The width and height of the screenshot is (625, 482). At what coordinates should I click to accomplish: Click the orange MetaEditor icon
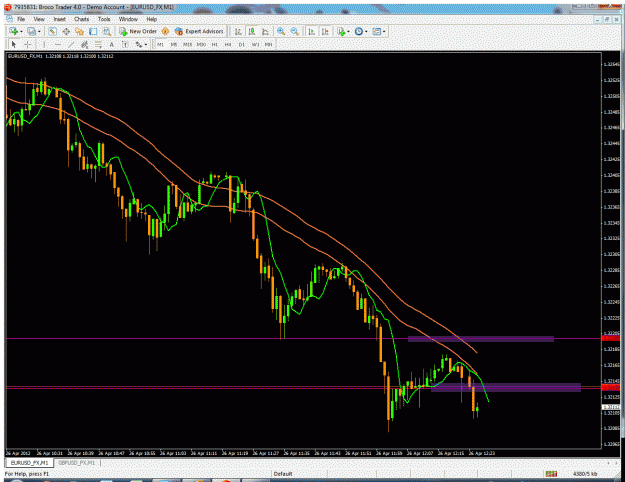pyautogui.click(x=165, y=31)
